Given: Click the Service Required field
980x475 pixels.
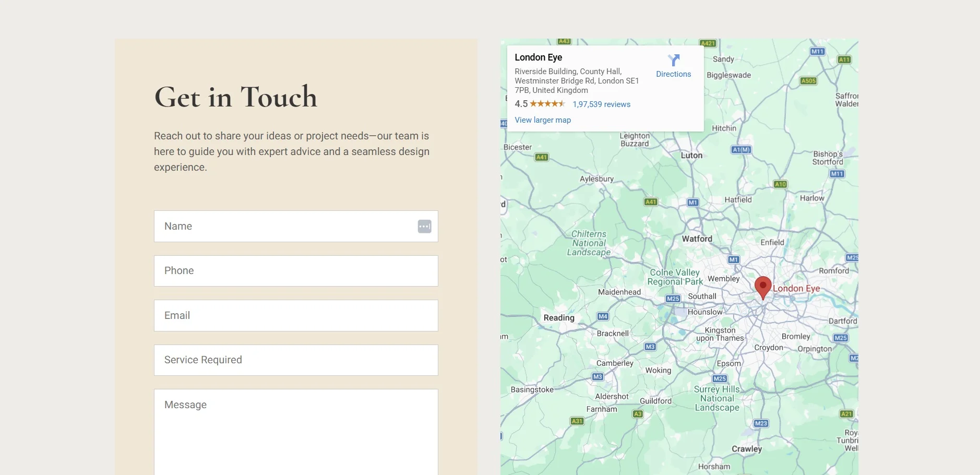Looking at the screenshot, I should click(x=296, y=360).
